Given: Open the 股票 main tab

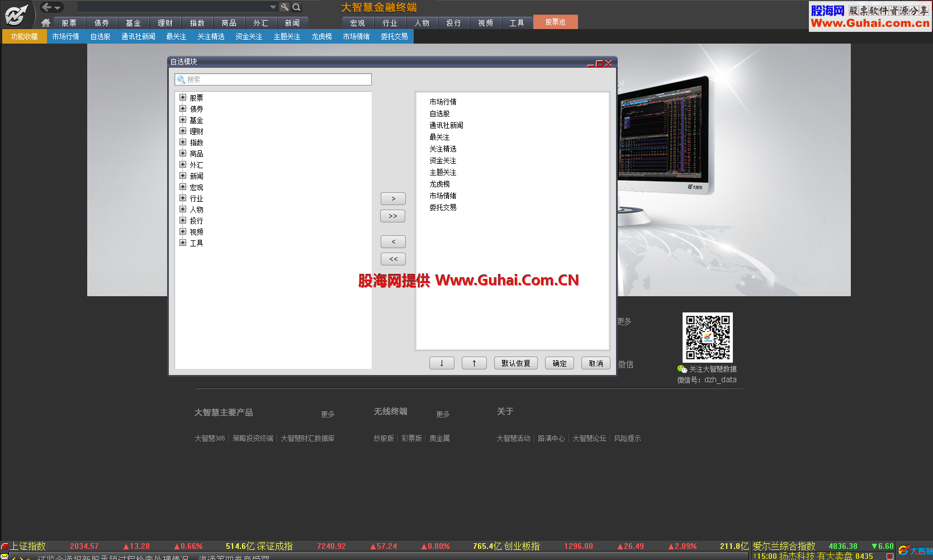Looking at the screenshot, I should point(69,23).
